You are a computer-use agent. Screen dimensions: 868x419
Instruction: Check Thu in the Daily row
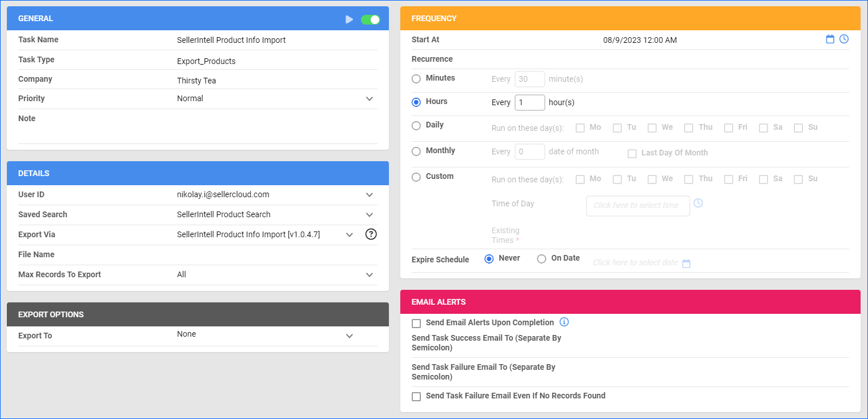[x=689, y=127]
